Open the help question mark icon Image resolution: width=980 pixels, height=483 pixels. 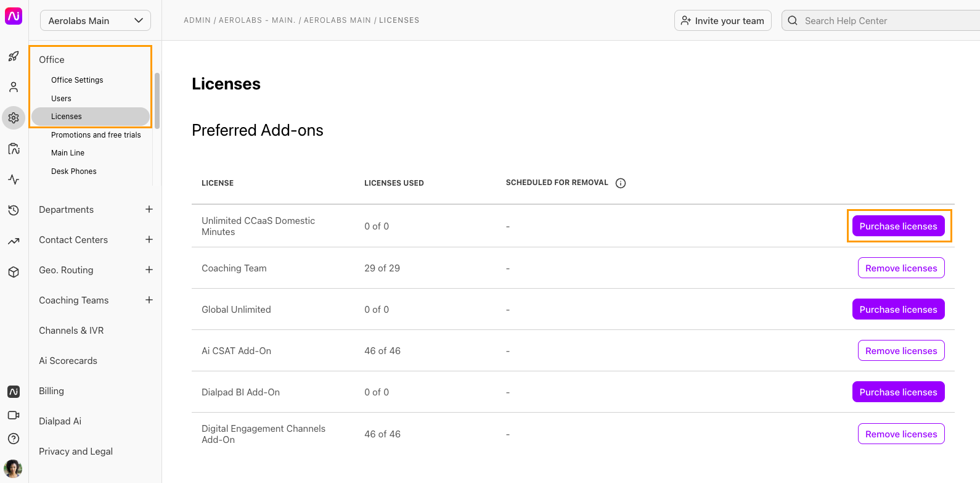coord(14,439)
